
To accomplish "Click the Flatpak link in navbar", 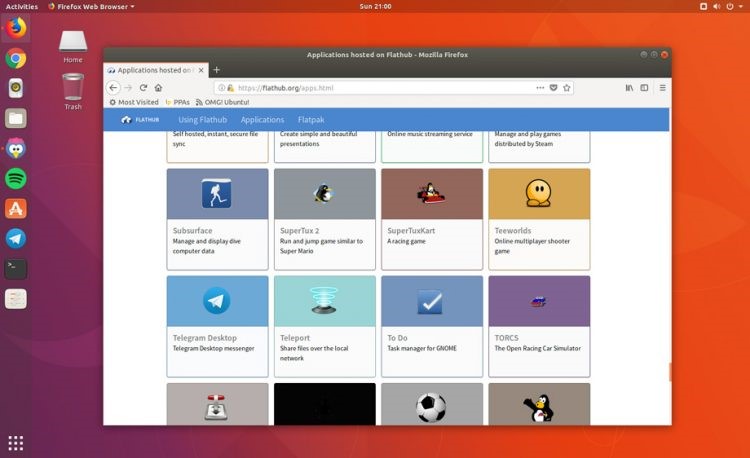I will click(311, 120).
